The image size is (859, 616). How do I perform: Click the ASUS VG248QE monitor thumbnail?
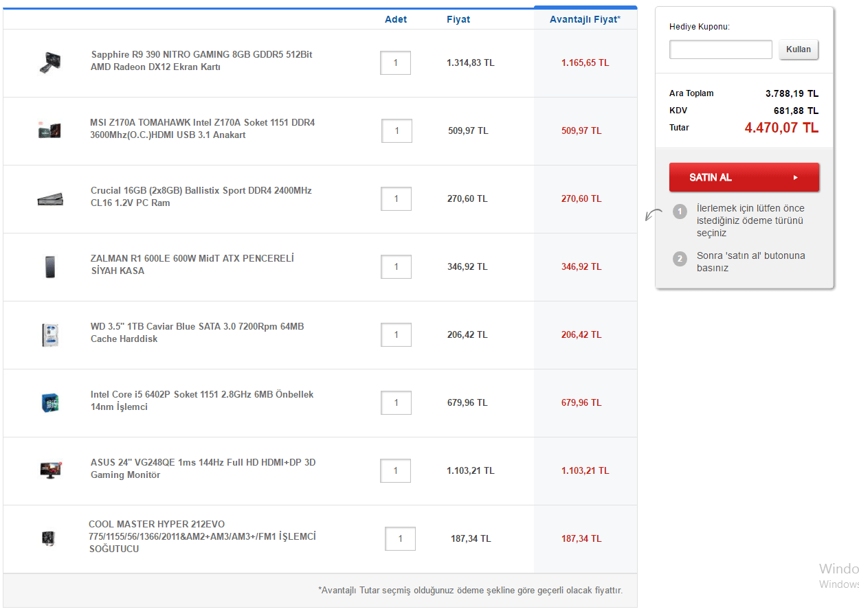[50, 470]
